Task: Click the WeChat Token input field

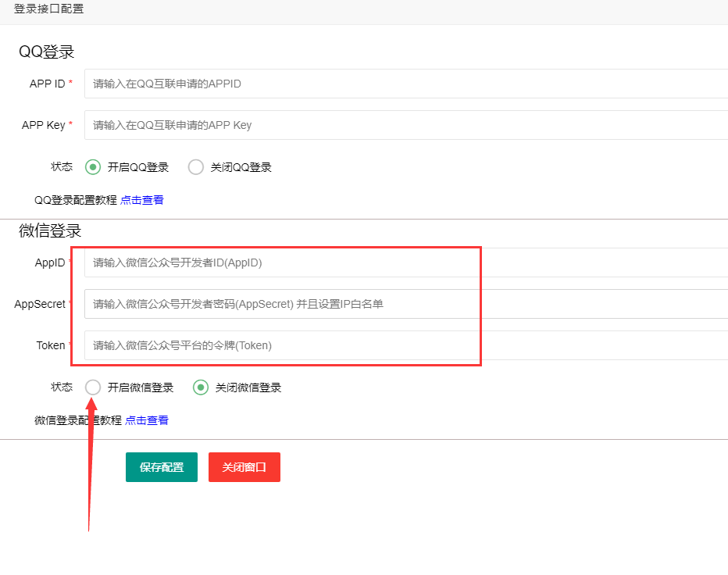Action: coord(405,345)
